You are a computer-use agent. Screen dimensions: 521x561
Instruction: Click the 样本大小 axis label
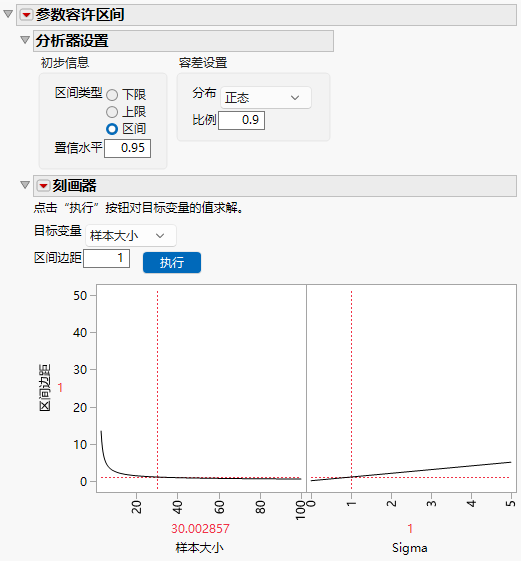click(x=200, y=548)
